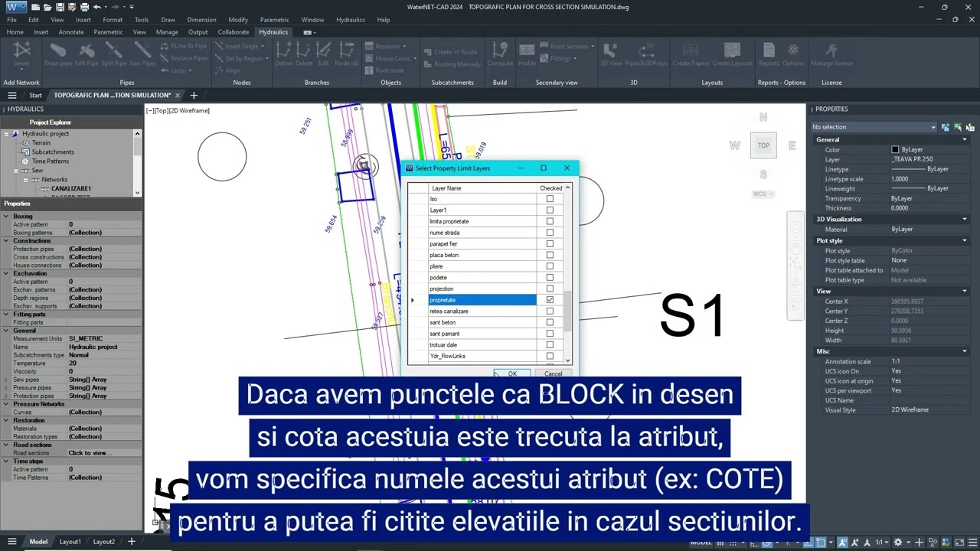
Task: Check the Ydr_FlowLinks layer checkbox
Action: [550, 356]
